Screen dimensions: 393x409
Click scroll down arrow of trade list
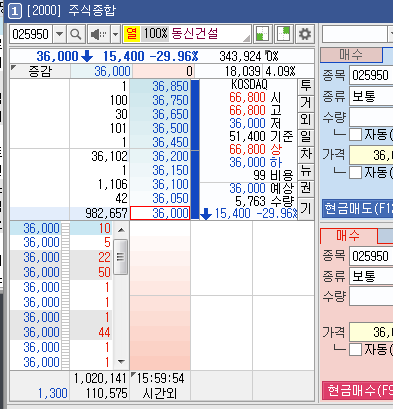(x=121, y=362)
